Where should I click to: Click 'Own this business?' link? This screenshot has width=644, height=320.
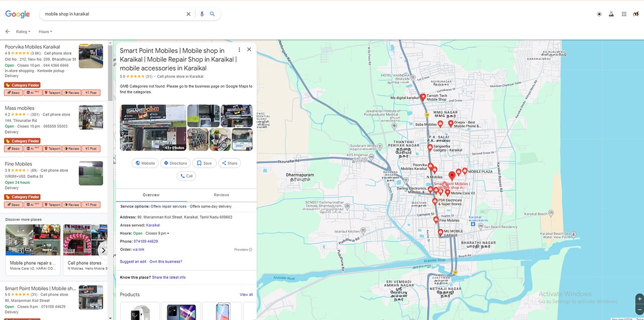[x=166, y=262]
